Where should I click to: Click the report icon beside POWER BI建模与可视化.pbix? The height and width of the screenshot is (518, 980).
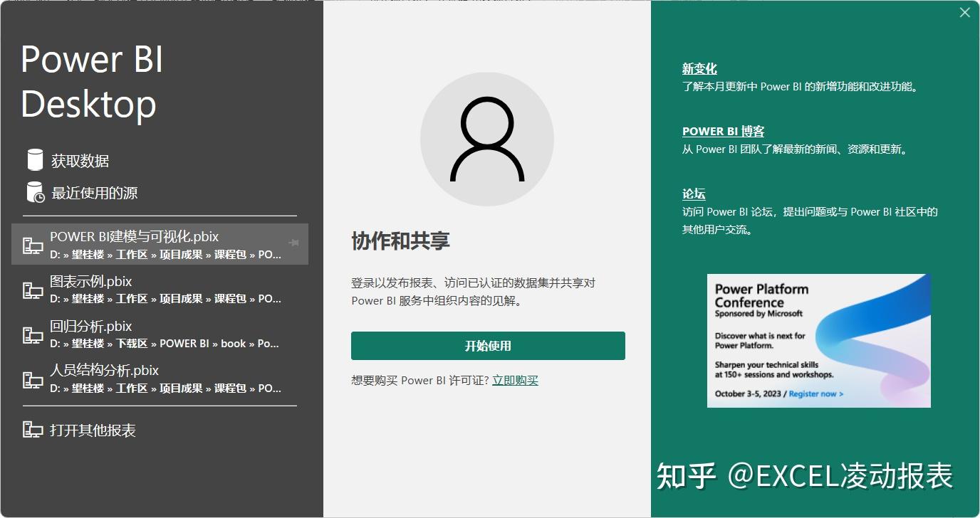point(33,245)
